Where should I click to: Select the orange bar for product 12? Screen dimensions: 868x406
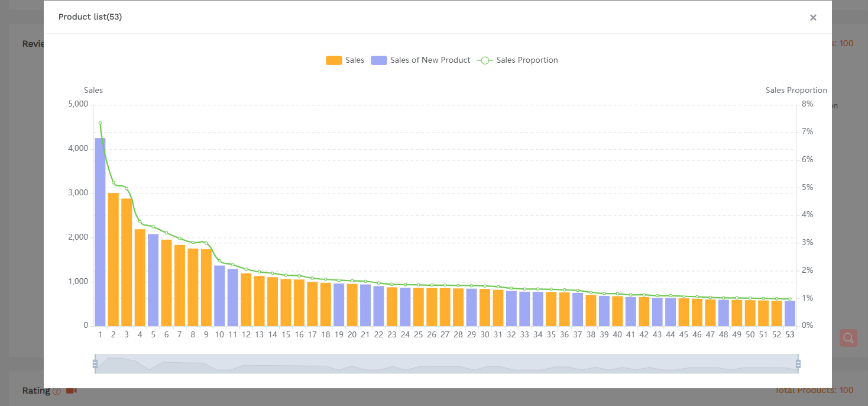pos(246,300)
